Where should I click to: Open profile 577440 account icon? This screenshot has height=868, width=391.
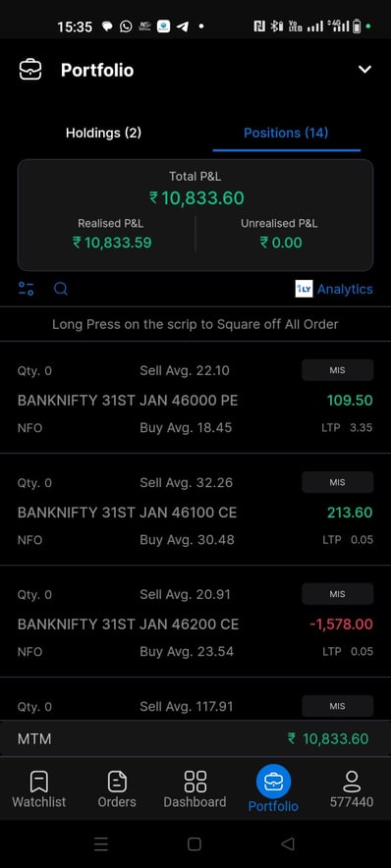pos(352,789)
